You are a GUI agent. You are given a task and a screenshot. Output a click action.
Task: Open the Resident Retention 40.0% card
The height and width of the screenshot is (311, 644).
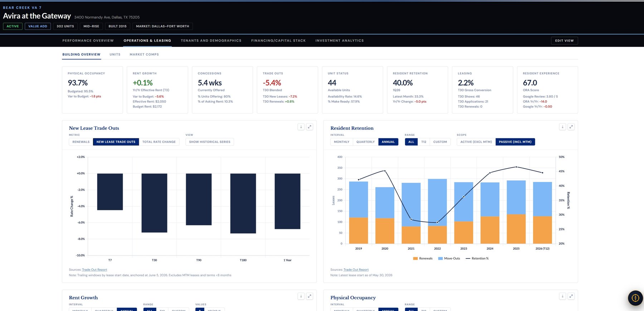[x=418, y=90]
